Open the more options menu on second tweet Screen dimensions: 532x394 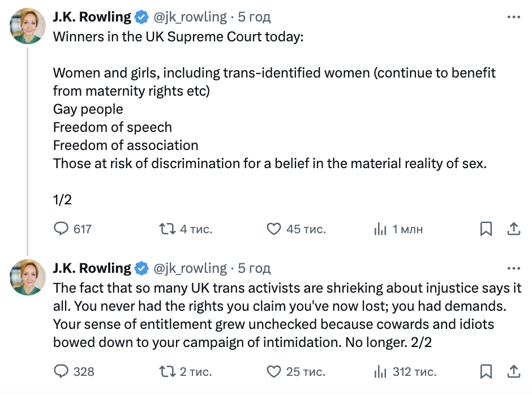pyautogui.click(x=514, y=268)
